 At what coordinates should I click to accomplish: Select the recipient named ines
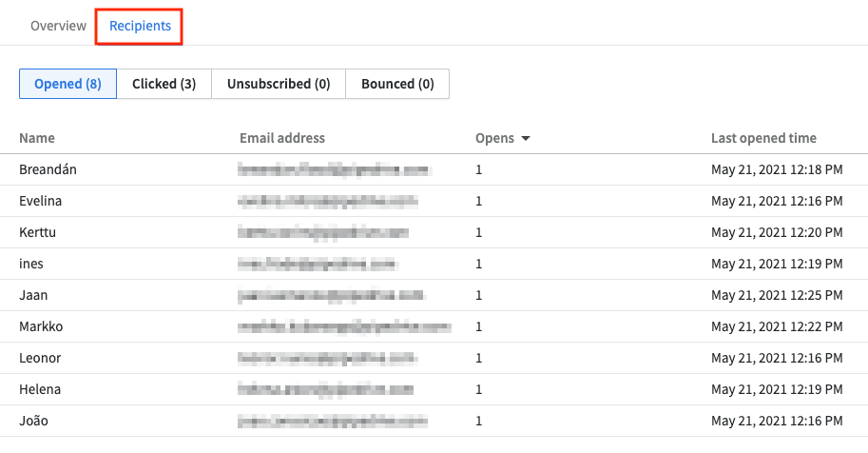click(31, 264)
